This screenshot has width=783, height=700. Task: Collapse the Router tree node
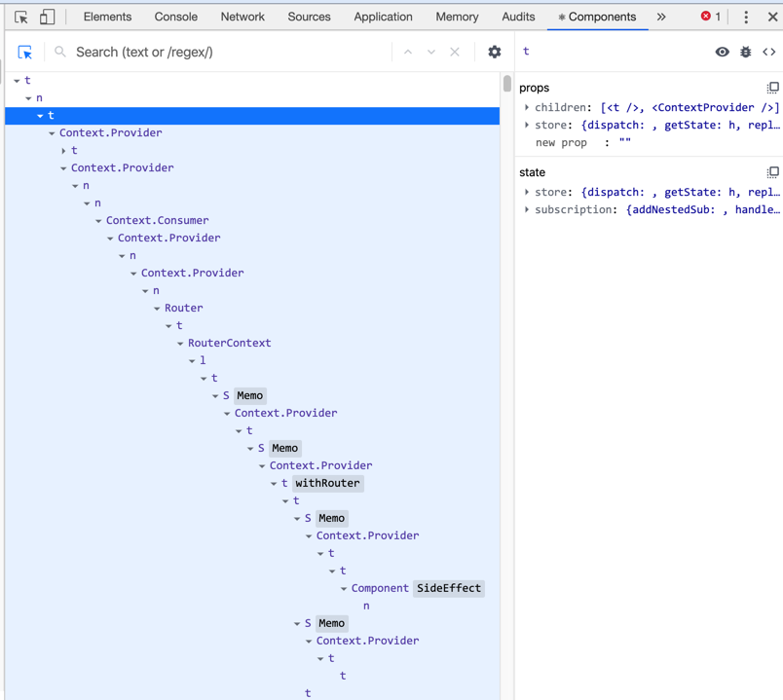157,309
